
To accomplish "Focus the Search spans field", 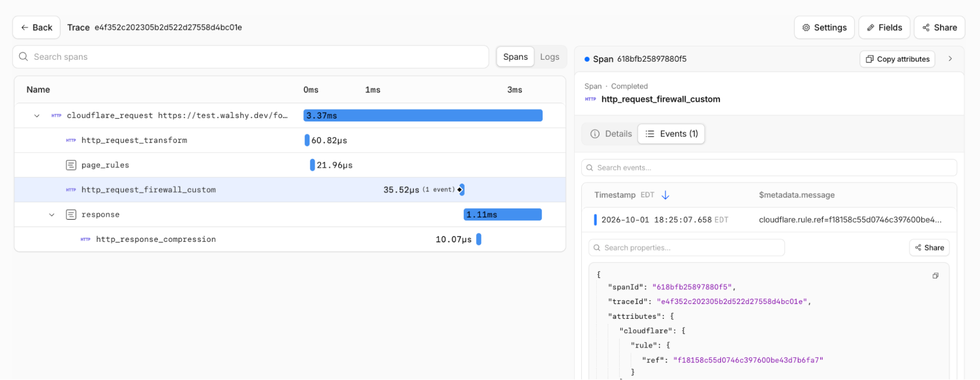I will (x=251, y=57).
